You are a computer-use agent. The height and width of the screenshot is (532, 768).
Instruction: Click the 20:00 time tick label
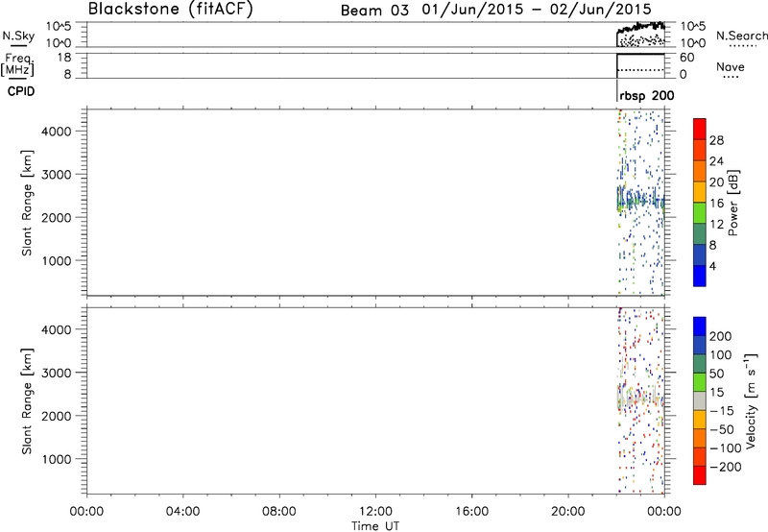568,512
